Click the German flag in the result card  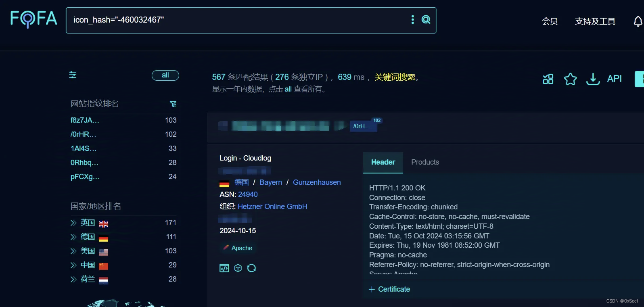coord(224,184)
